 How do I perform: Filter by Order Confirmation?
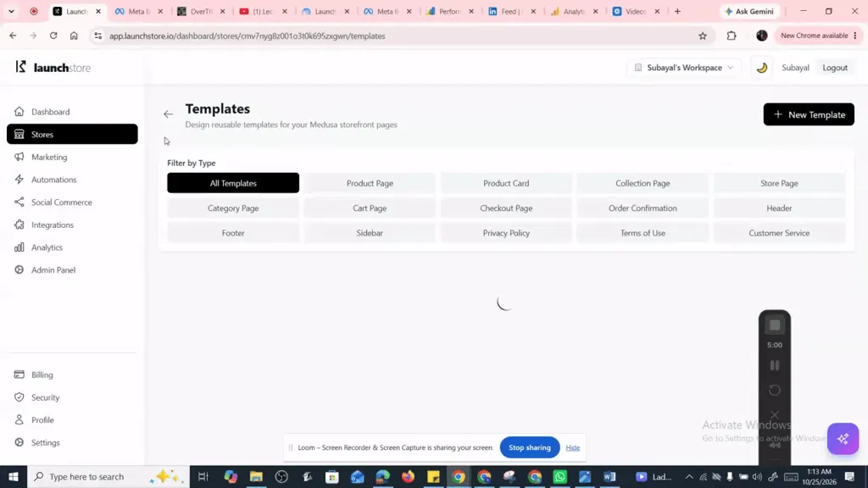pyautogui.click(x=643, y=208)
